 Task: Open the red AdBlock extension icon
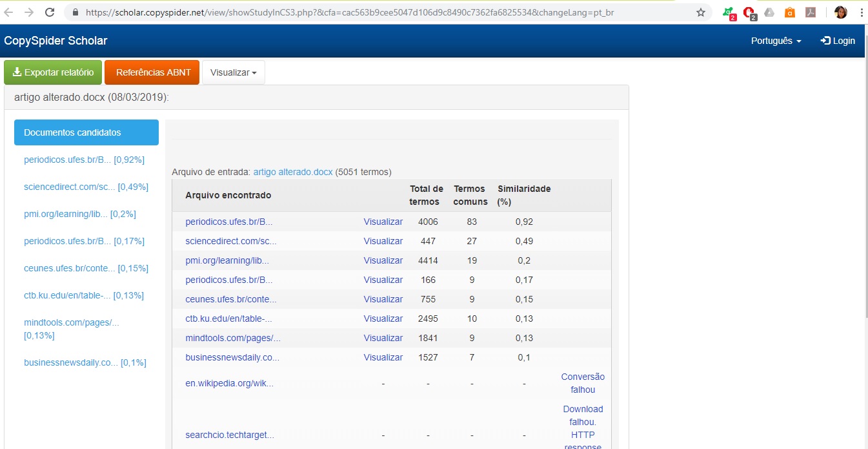pyautogui.click(x=749, y=12)
